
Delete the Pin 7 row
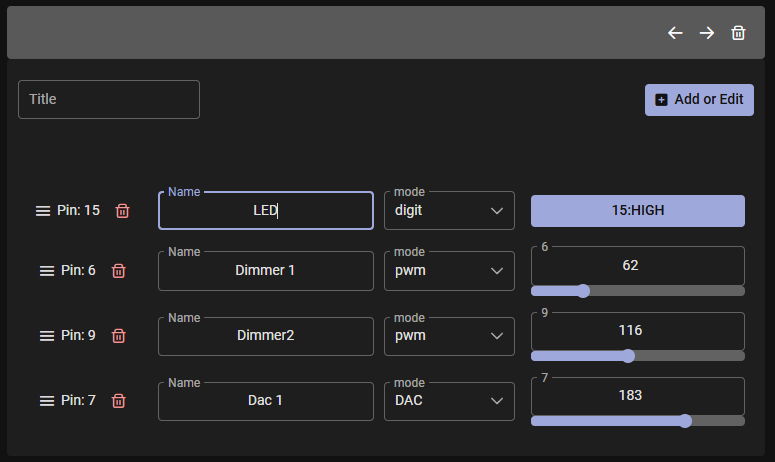tap(118, 401)
